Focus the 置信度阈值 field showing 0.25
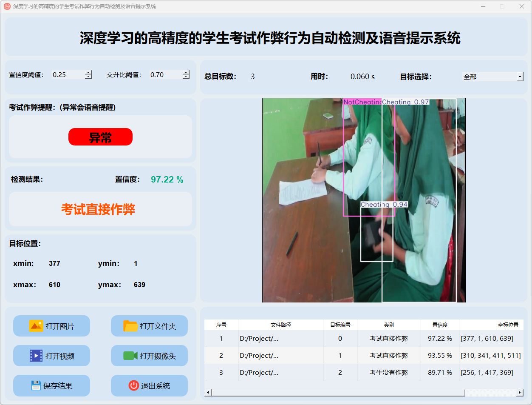The width and height of the screenshot is (532, 405). (x=68, y=74)
